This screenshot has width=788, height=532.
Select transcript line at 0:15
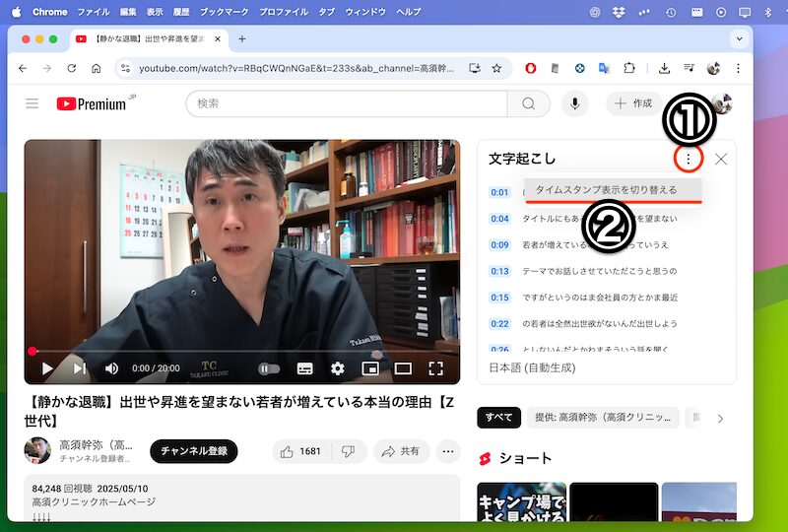coord(600,298)
